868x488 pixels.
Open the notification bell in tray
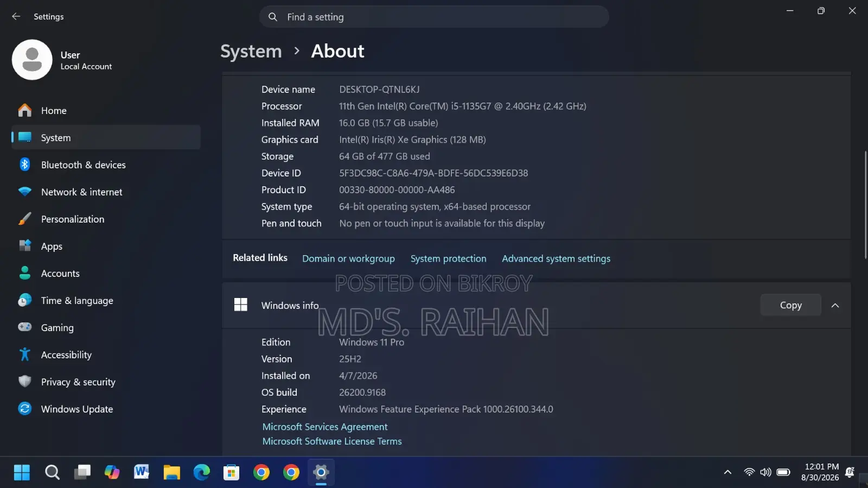point(850,472)
